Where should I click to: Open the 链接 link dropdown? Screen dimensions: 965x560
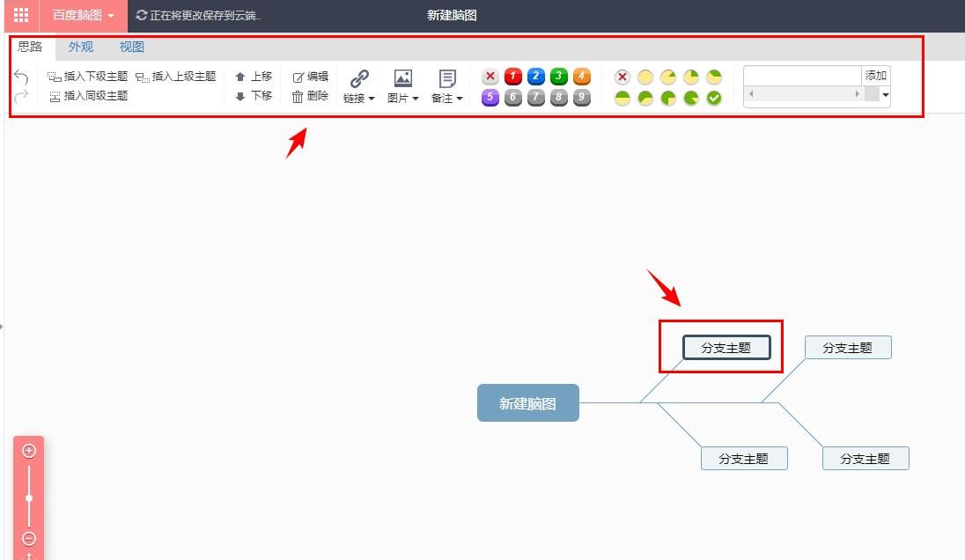coord(357,86)
